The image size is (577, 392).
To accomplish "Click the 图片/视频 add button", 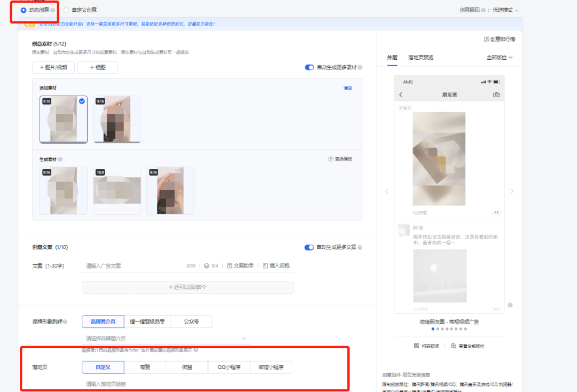I will (53, 67).
